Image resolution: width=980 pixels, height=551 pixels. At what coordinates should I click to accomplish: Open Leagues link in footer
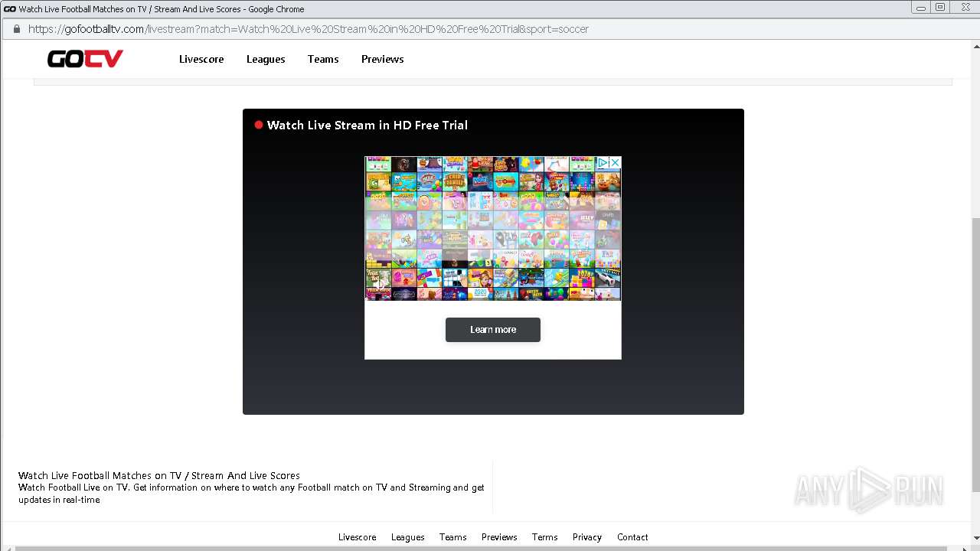408,537
